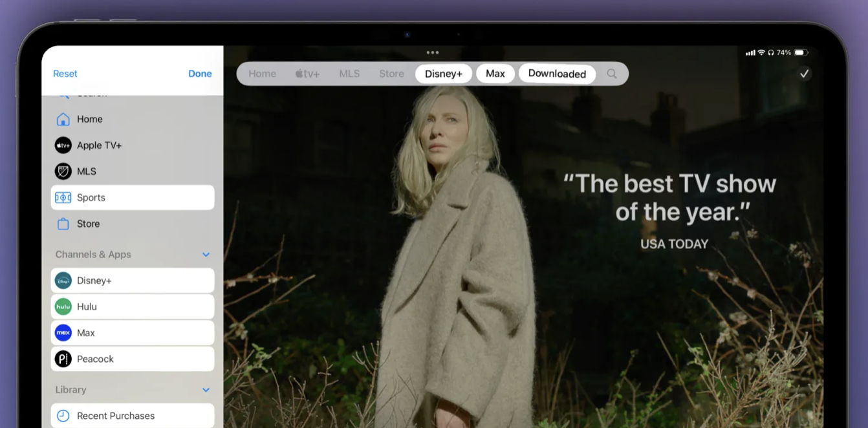Image resolution: width=868 pixels, height=428 pixels.
Task: Open the Max tab in the navigation bar
Action: tap(495, 73)
